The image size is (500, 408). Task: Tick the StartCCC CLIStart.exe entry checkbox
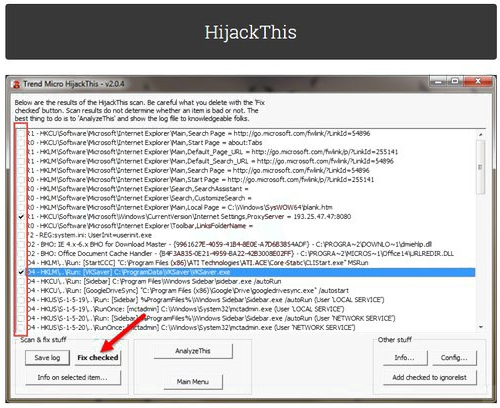point(21,263)
